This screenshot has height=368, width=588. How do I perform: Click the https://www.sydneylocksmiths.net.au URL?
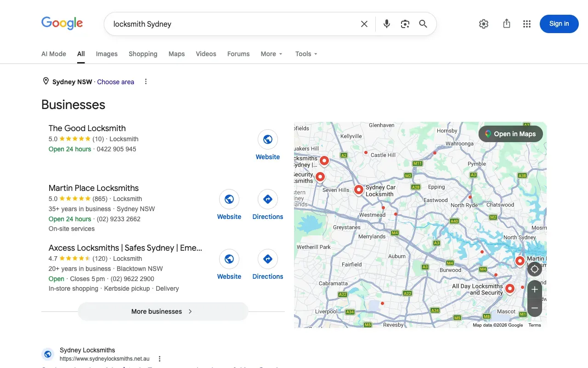click(x=105, y=359)
